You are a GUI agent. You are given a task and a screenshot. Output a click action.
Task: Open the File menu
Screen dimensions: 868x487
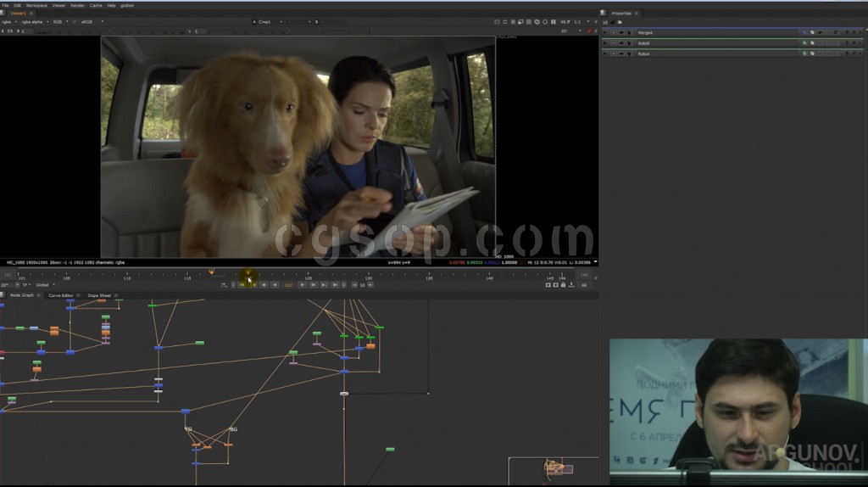pos(5,6)
